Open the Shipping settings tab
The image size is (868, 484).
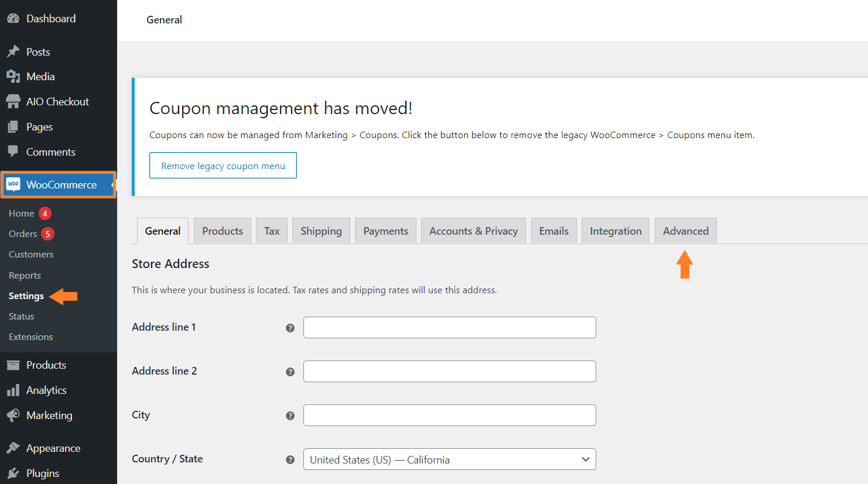pos(321,231)
